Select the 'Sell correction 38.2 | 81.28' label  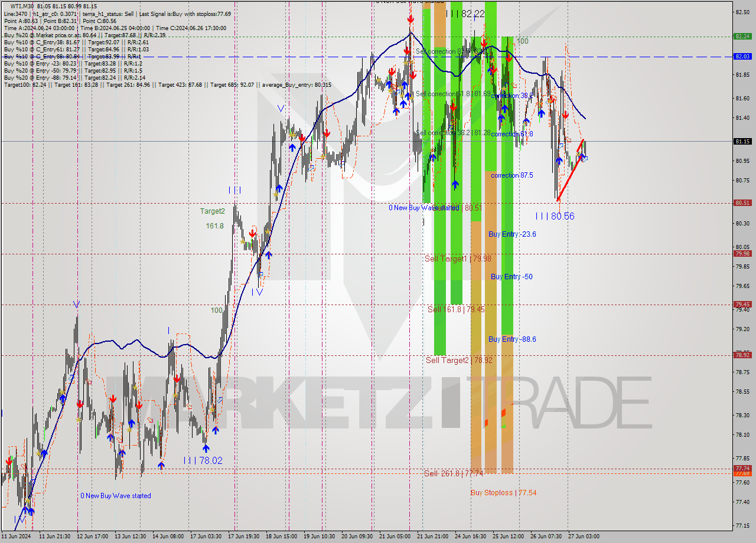(x=453, y=133)
